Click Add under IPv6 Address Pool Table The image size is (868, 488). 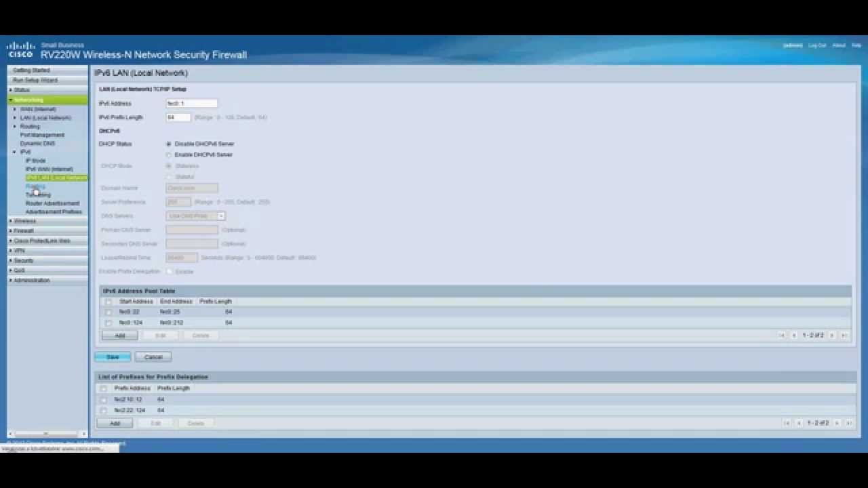tap(120, 335)
